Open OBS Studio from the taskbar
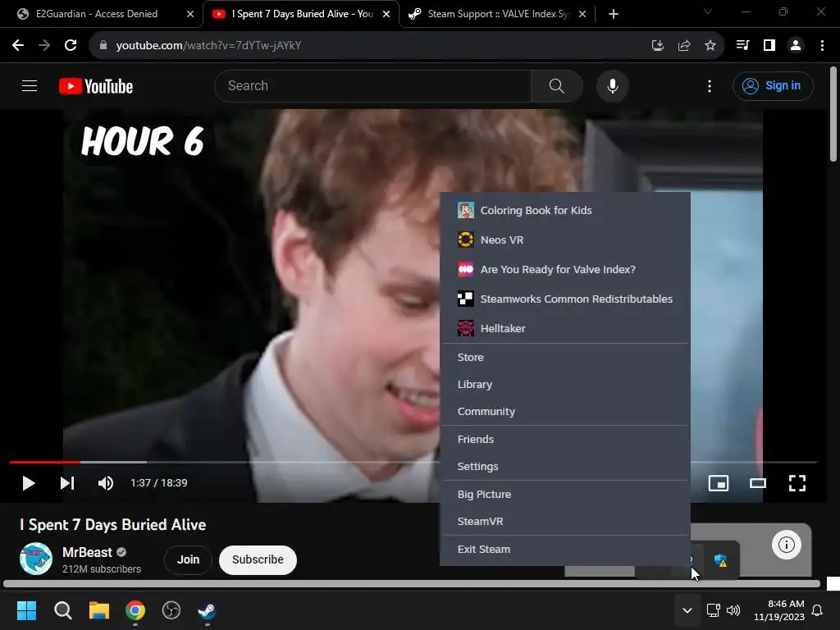 click(171, 610)
